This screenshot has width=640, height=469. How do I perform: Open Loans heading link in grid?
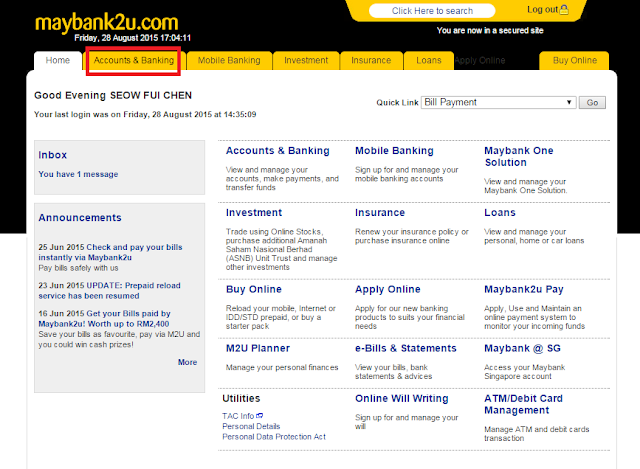click(500, 213)
